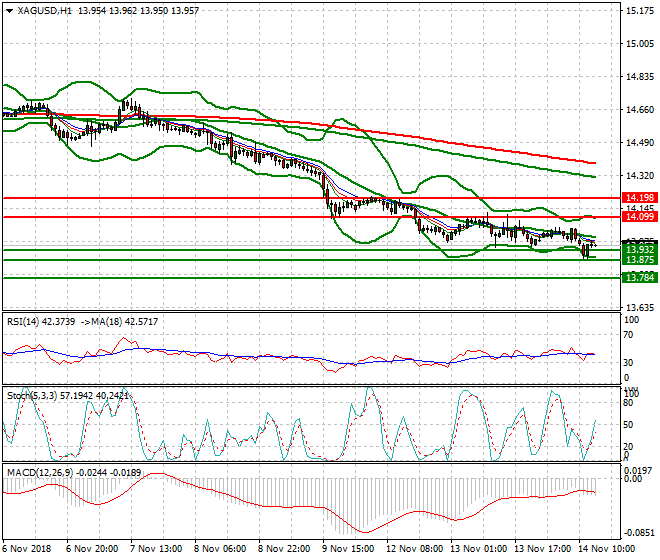Viewport: 660px width, 560px height.
Task: Click the MACD(12,26,9) indicator label
Action: (35, 471)
